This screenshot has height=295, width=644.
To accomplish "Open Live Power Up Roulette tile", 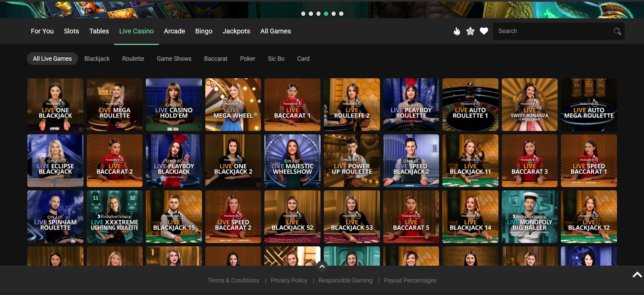I will click(x=352, y=161).
